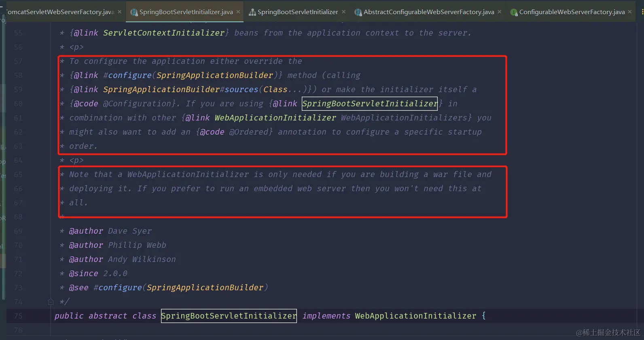Click the 'implements' keyword on line 75
Viewport: 644px width, 340px height.
pyautogui.click(x=326, y=316)
